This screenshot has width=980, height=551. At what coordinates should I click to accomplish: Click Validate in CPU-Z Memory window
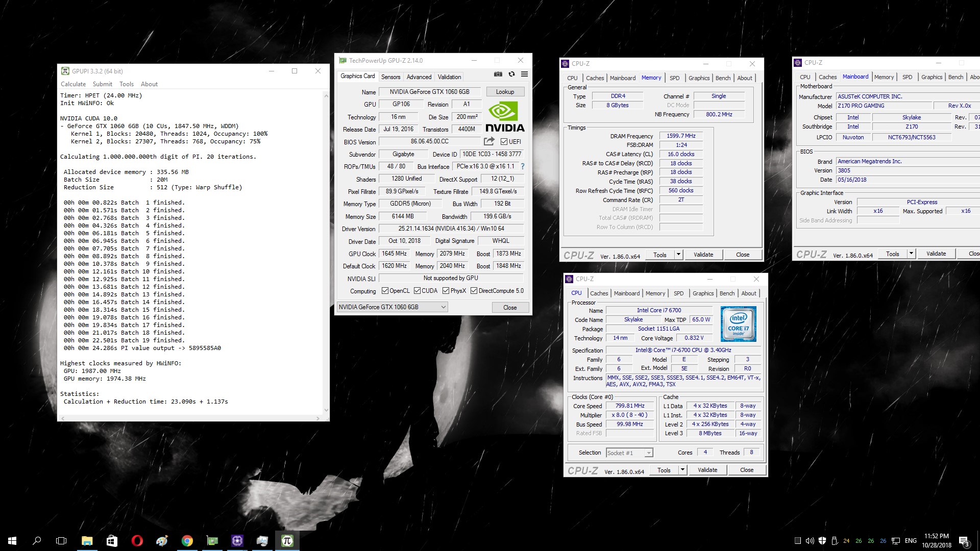point(703,254)
